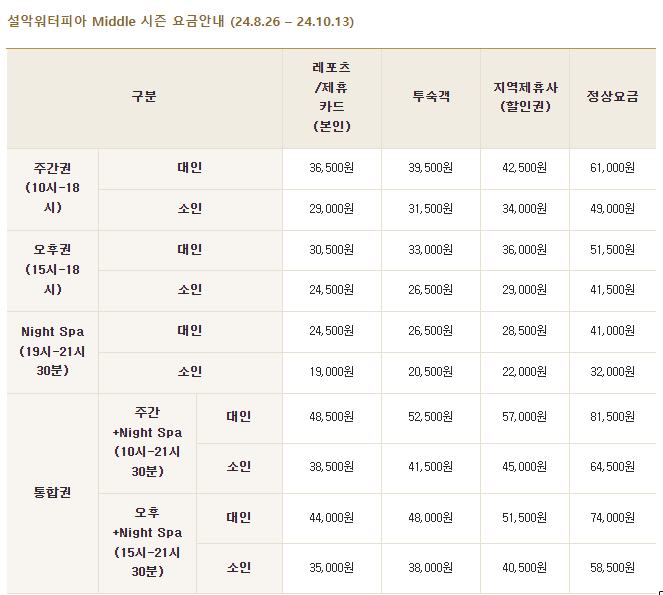Click 오후+Night Spa (15시-21시30분) label

147,542
